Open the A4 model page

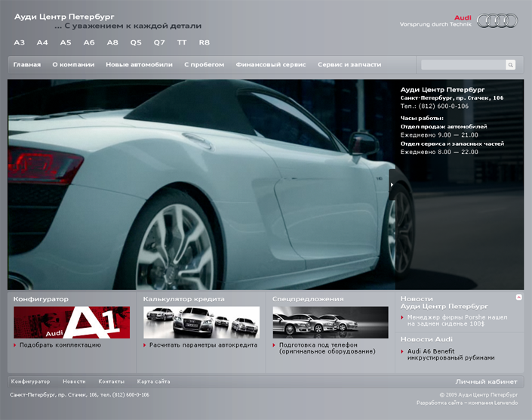pos(42,42)
